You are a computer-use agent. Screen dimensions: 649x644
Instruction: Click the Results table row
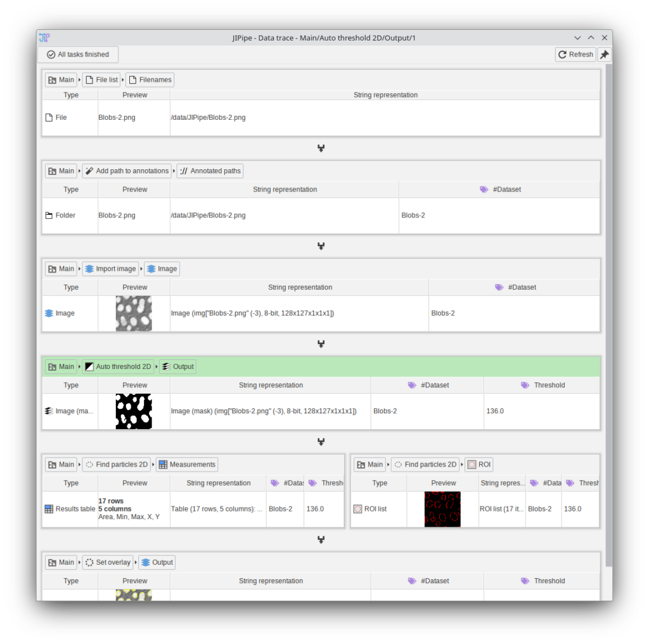point(70,509)
